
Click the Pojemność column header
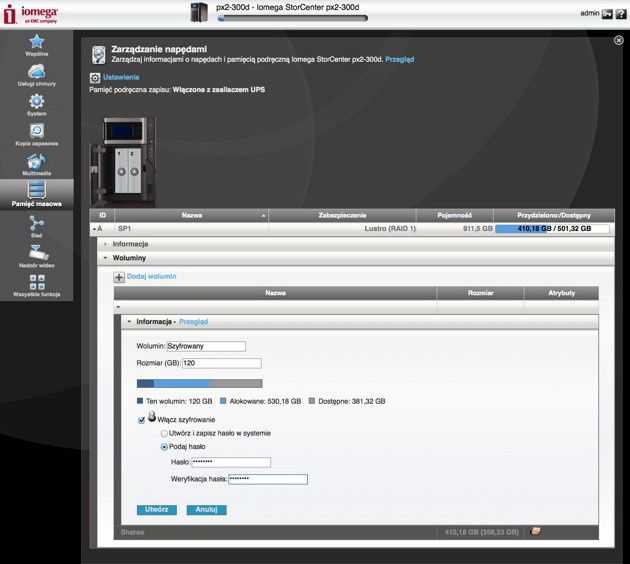(x=455, y=216)
